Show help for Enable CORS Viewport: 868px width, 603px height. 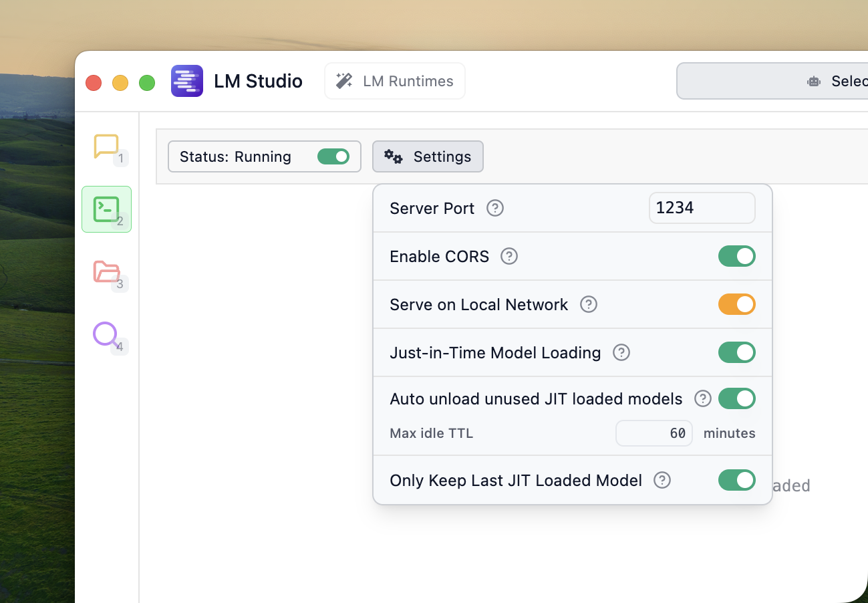point(509,256)
